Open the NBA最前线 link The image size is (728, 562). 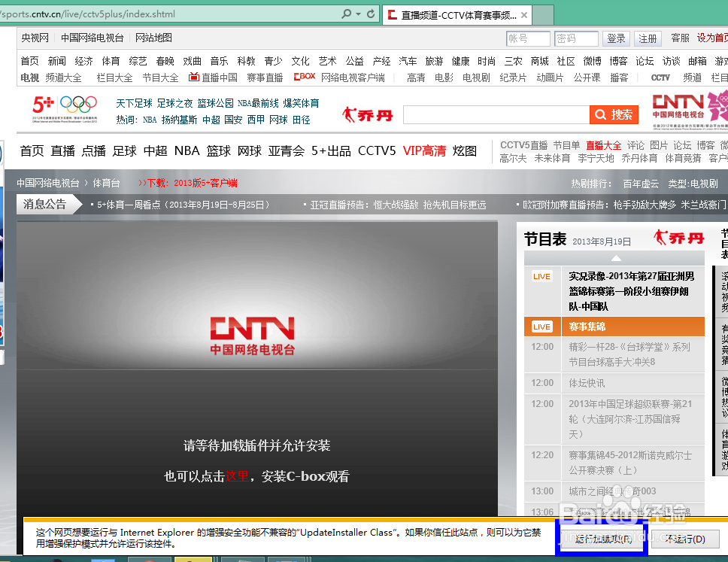258,103
